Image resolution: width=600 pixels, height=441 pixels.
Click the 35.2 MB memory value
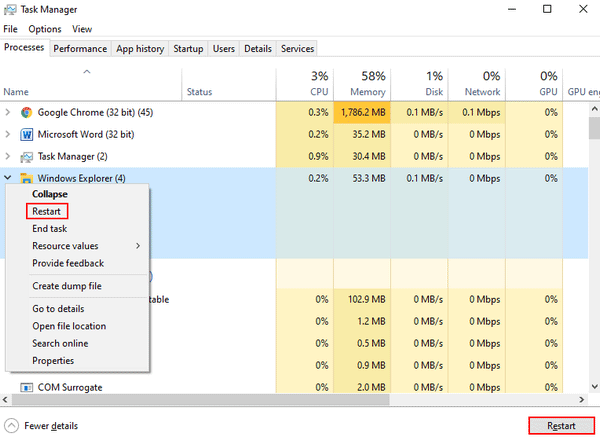click(x=368, y=134)
